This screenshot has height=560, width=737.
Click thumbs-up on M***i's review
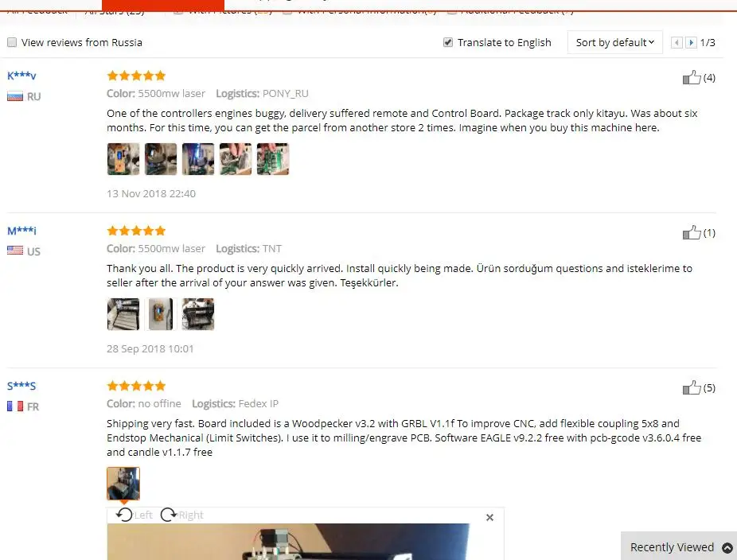pyautogui.click(x=692, y=232)
